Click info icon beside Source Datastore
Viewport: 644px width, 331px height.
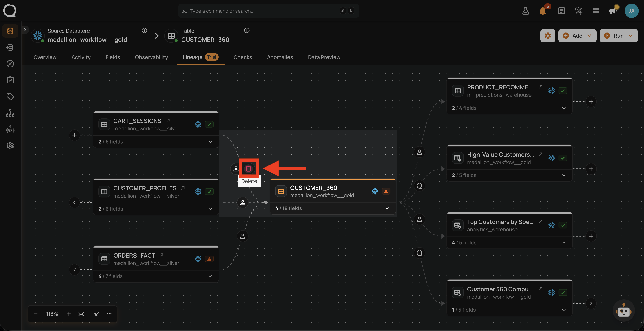click(x=144, y=31)
